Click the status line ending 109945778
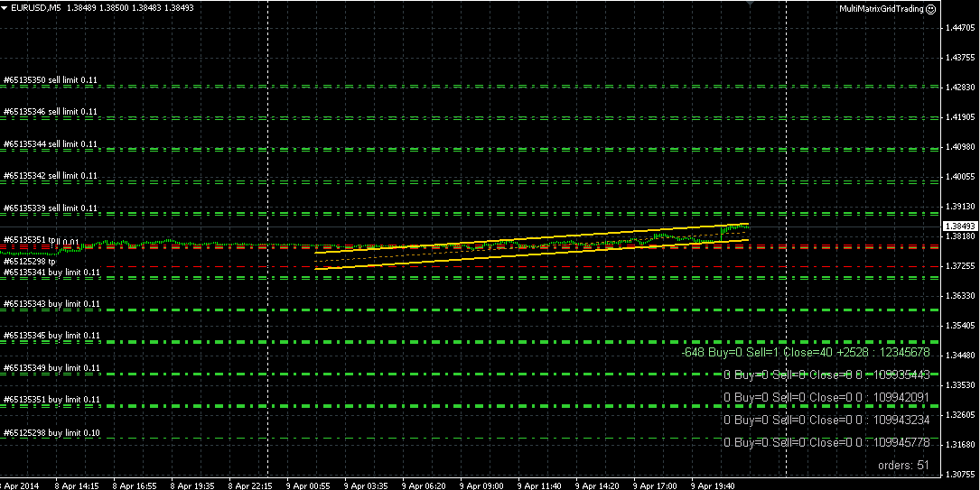The width and height of the screenshot is (980, 490). coord(826,442)
